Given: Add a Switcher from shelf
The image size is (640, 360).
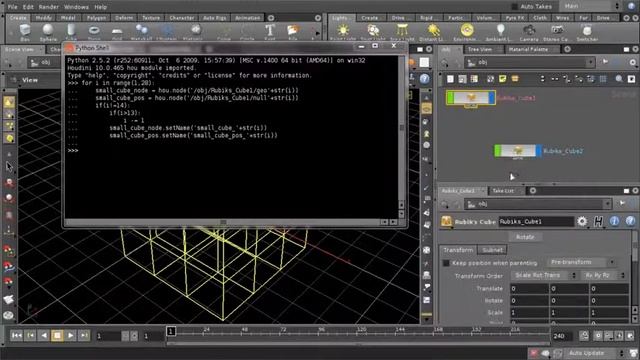Looking at the screenshot, I should 587,33.
